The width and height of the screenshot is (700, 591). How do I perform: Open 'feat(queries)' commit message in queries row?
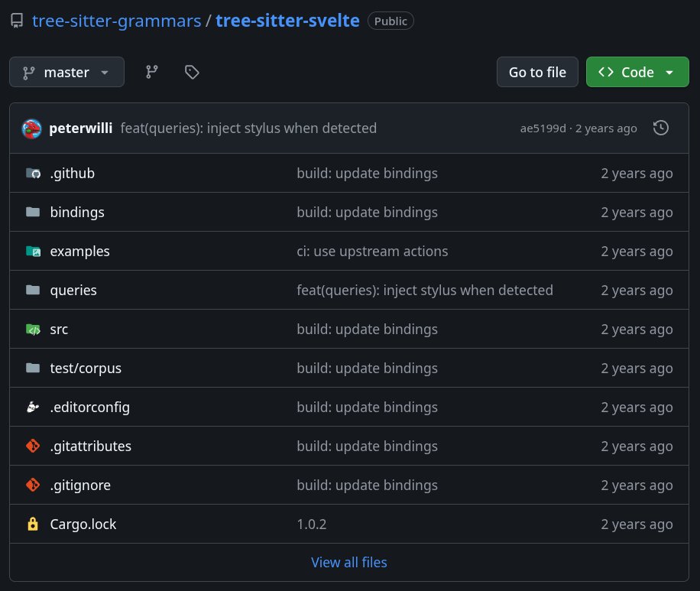425,291
